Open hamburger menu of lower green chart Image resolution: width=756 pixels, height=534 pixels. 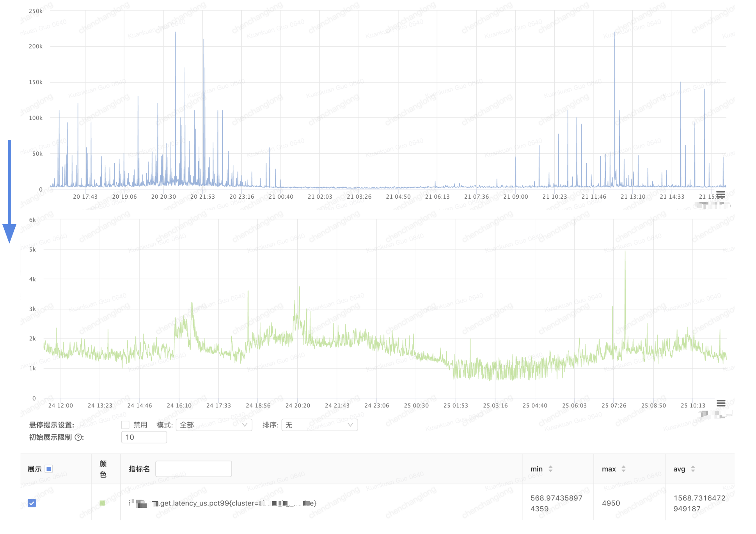coord(721,403)
